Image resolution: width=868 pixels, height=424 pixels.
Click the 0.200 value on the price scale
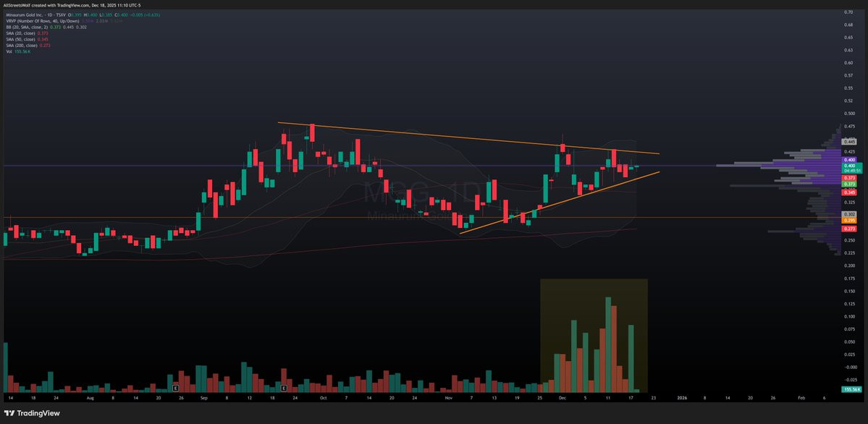tap(849, 266)
